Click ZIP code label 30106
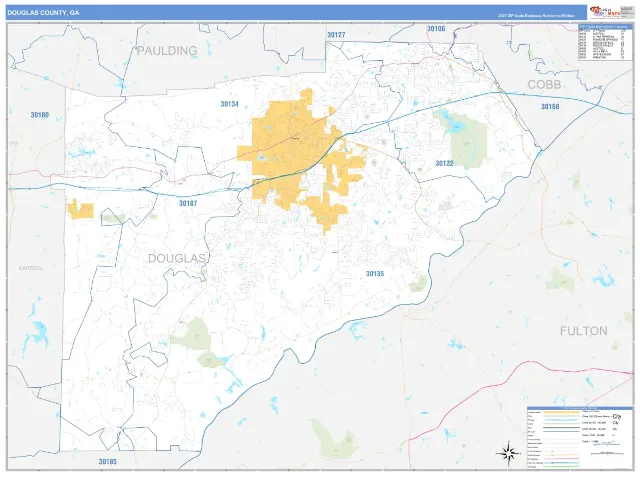Screen dimensions: 640x480 [436, 29]
